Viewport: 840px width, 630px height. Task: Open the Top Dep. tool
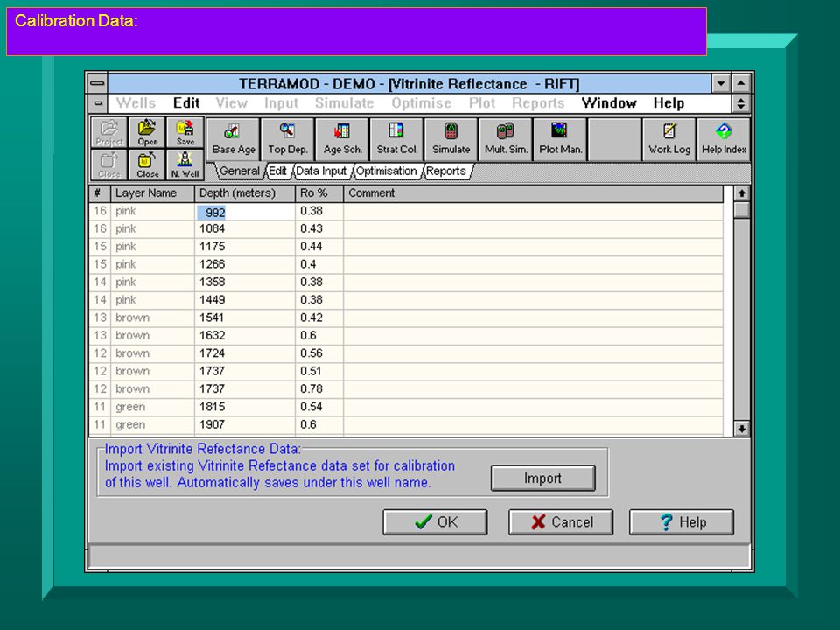tap(288, 139)
